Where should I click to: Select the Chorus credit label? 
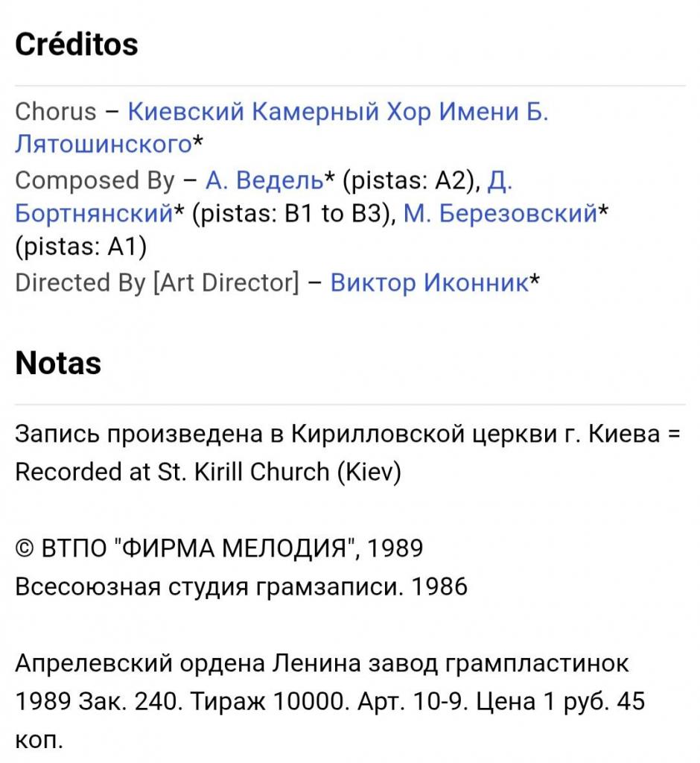[55, 112]
